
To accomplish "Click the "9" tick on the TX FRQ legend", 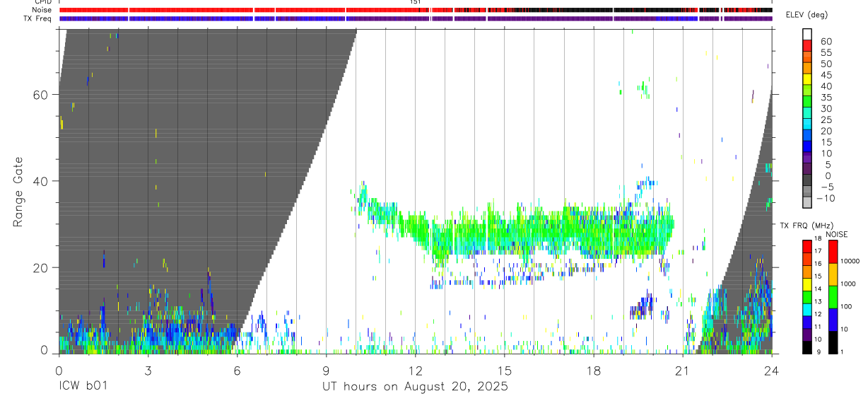I will coord(819,352).
